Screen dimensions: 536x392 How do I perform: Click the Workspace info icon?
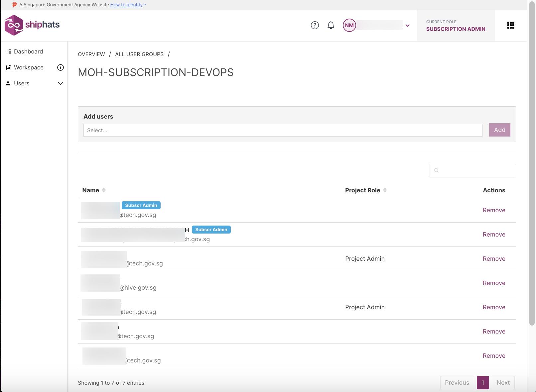(61, 67)
